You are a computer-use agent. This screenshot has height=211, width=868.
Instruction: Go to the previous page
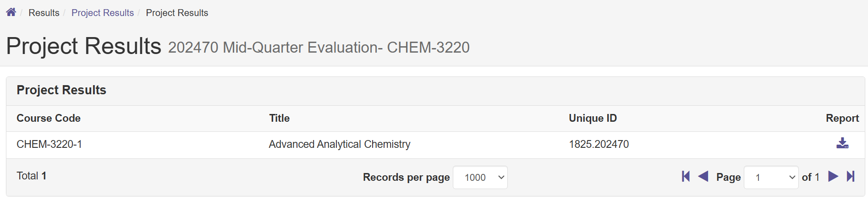[x=703, y=177]
